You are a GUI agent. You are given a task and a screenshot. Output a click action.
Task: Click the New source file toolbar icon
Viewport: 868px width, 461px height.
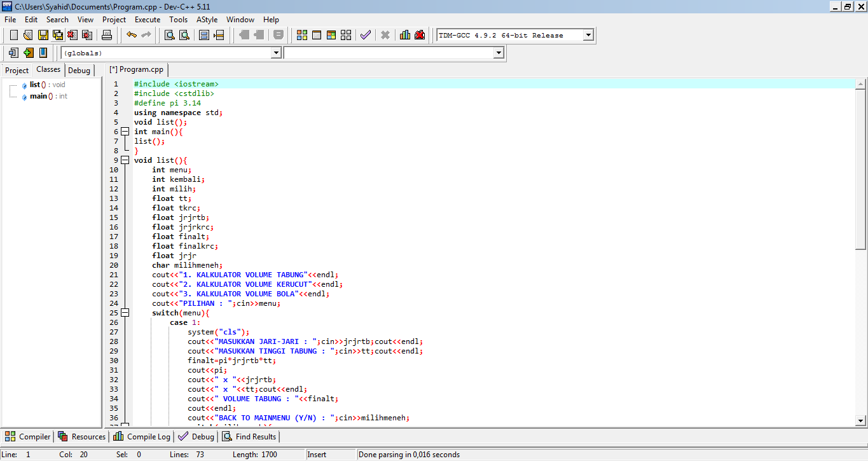tap(13, 35)
